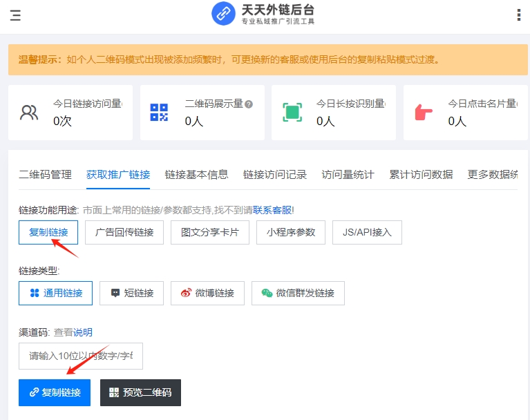
Task: Click the blue 复制链接 button
Action: [x=55, y=392]
